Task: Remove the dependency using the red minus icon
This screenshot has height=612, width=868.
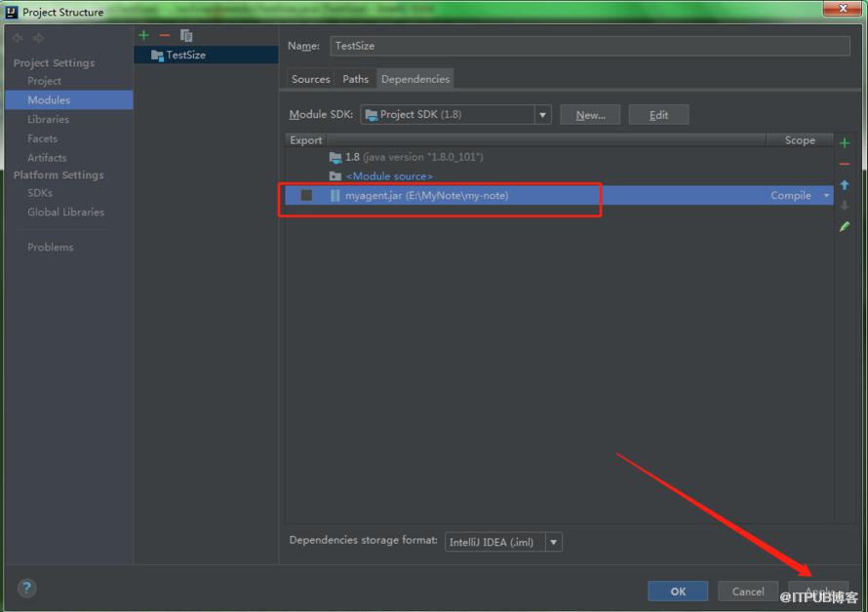Action: (x=845, y=164)
